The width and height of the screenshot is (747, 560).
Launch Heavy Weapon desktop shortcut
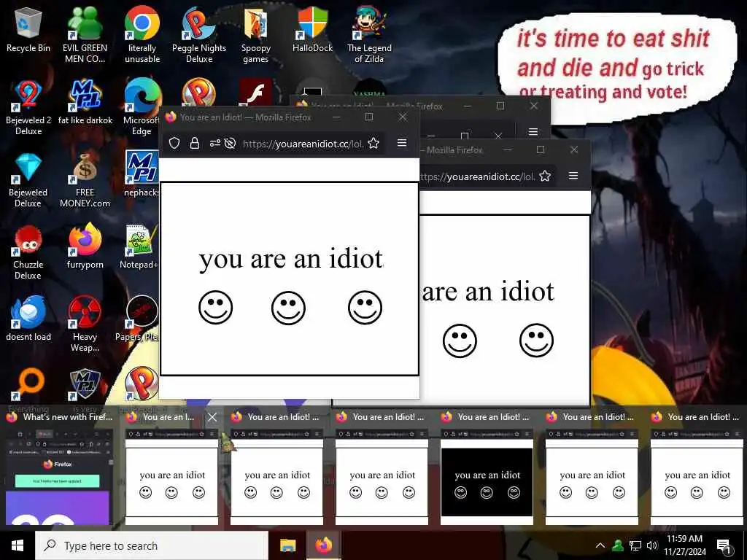coord(85,324)
